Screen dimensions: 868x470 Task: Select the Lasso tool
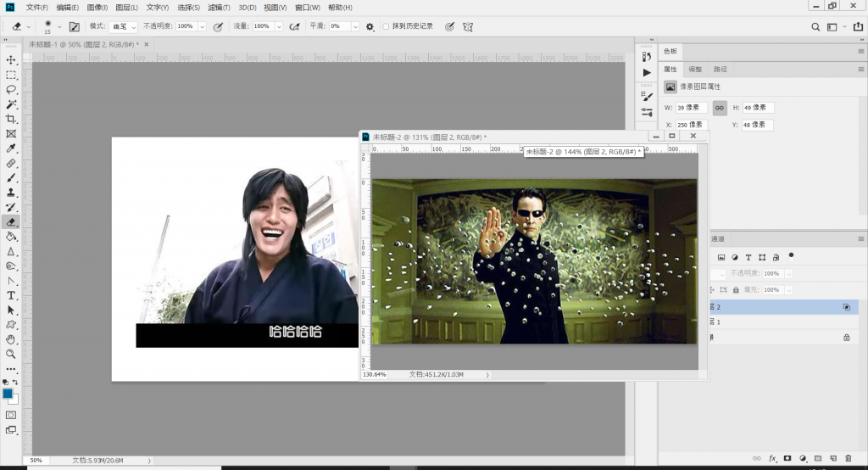click(11, 89)
